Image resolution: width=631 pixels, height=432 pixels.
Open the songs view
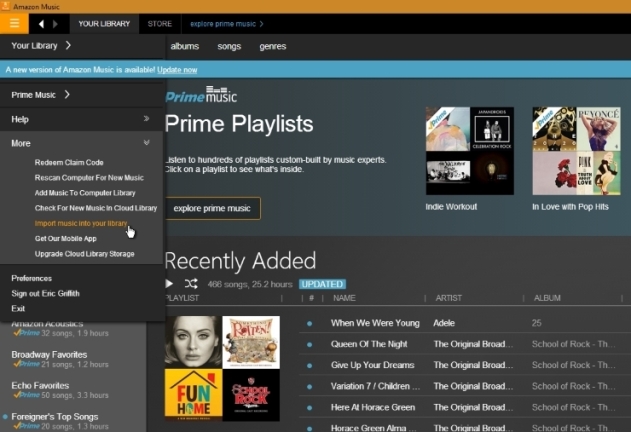(229, 46)
